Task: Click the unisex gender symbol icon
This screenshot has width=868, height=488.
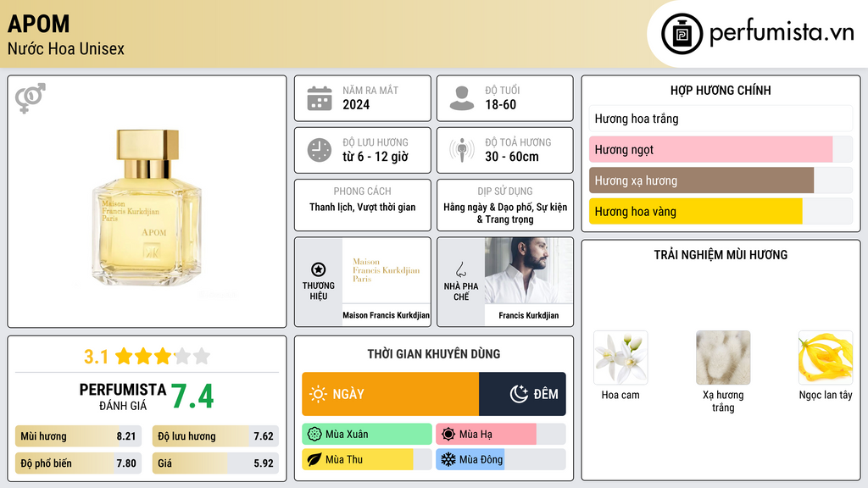Action: 31,98
